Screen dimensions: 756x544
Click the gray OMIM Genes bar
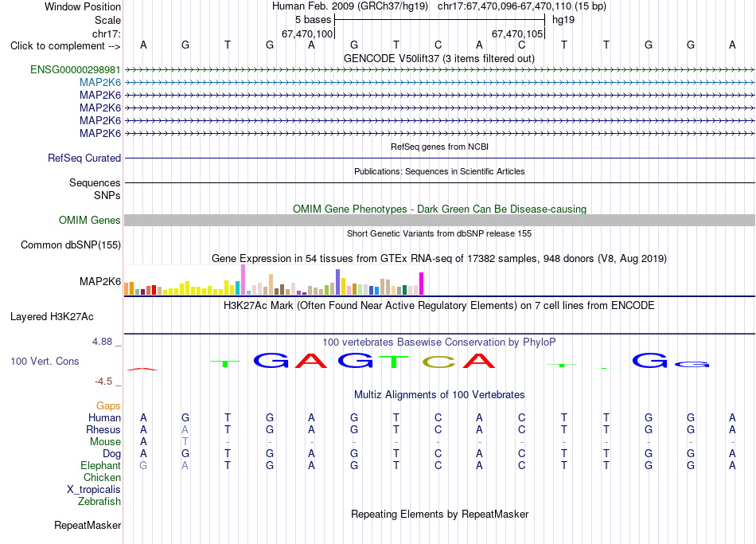point(439,220)
